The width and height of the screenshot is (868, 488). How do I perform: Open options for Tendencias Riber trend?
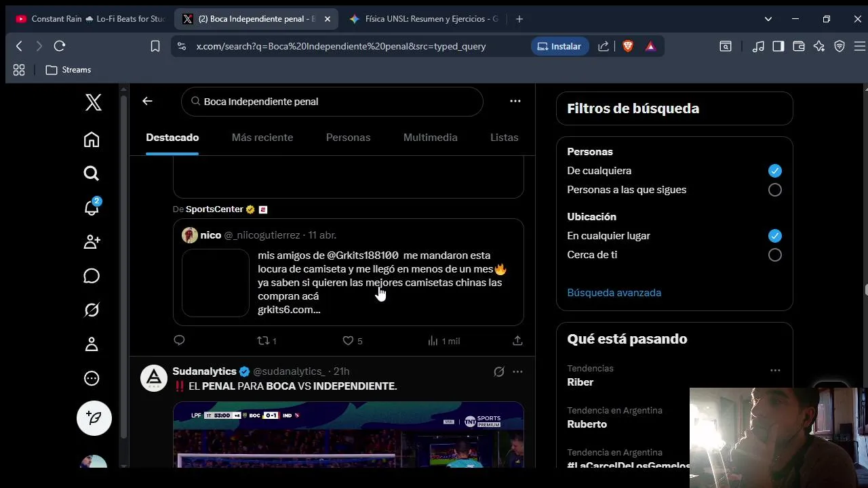point(775,370)
